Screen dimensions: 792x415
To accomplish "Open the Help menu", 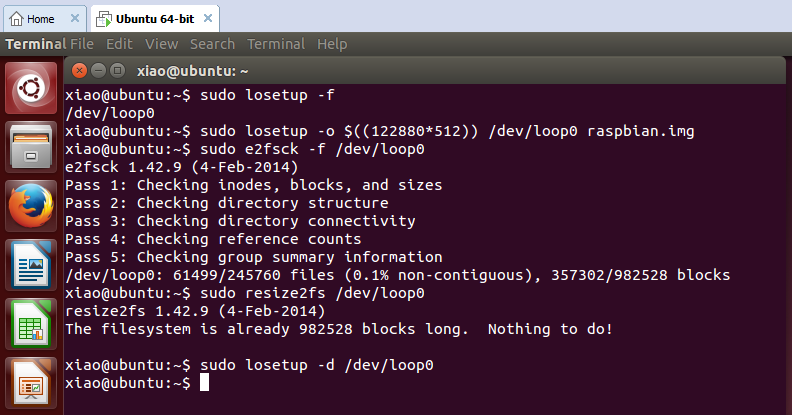I will click(331, 44).
